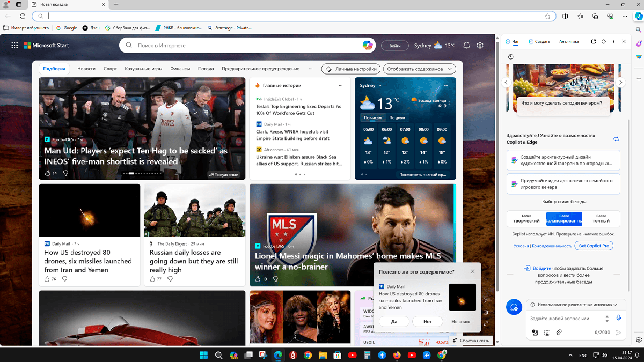Open the Новости tab
The image size is (644, 362).
click(86, 69)
